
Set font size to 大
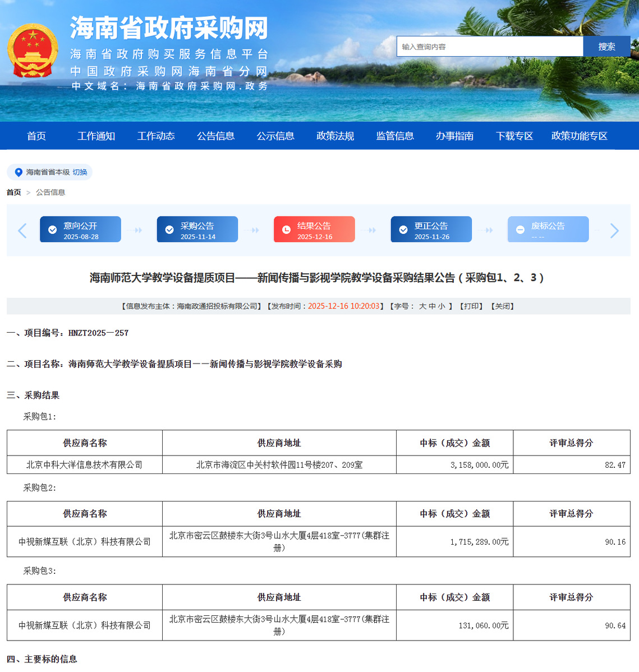(422, 306)
